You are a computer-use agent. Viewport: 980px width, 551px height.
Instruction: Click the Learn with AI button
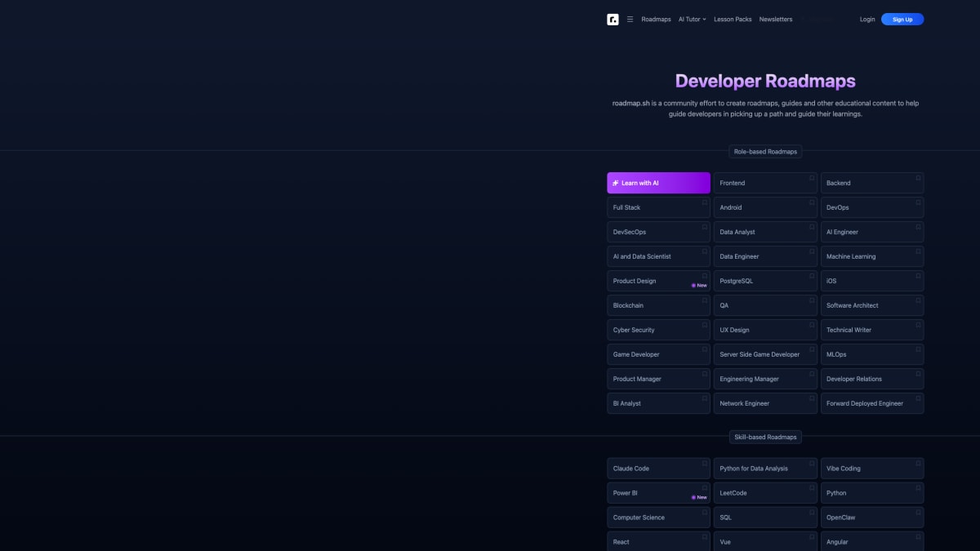658,183
